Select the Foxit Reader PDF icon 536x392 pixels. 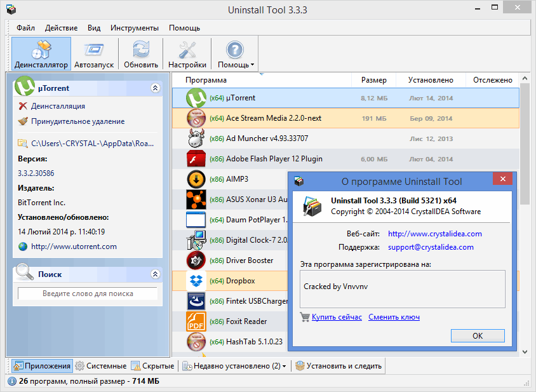[196, 321]
